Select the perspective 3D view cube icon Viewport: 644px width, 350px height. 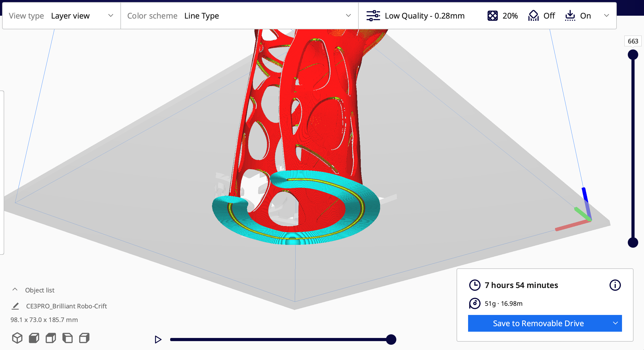point(17,338)
